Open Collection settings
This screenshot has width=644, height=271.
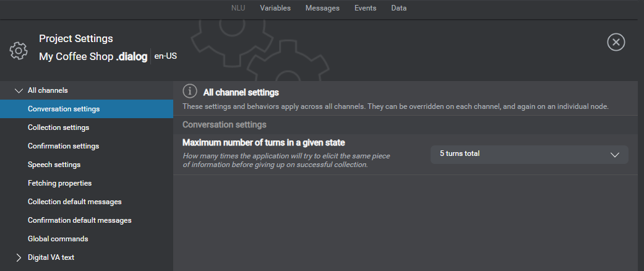point(58,127)
